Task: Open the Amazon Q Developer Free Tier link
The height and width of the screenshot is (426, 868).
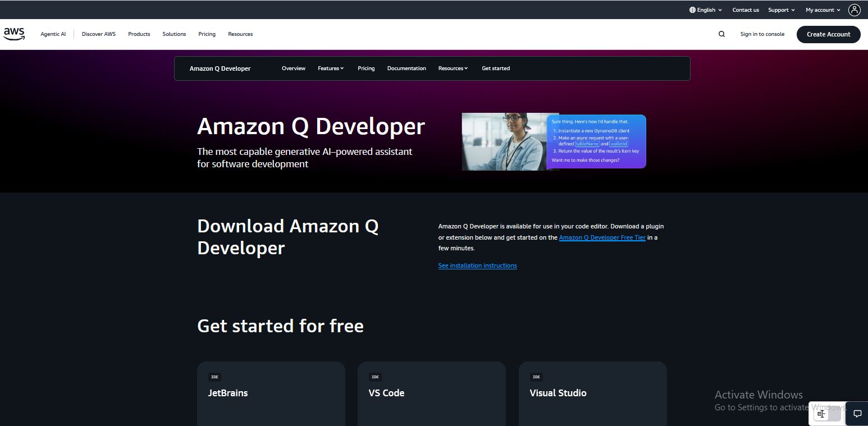Action: click(602, 237)
